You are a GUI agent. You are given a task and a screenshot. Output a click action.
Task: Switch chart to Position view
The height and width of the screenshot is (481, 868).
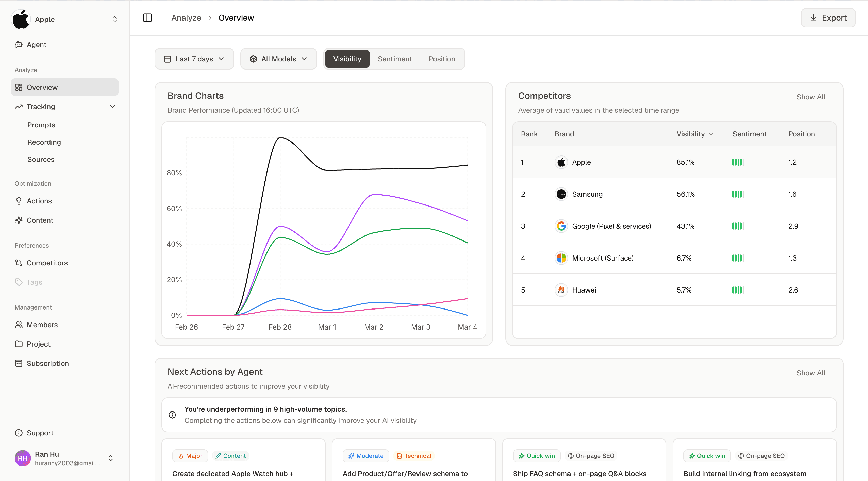tap(441, 59)
